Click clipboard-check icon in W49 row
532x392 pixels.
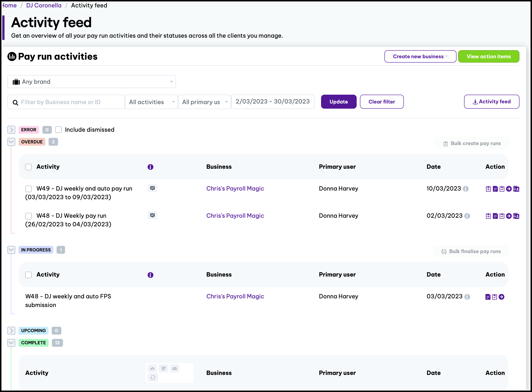pyautogui.click(x=502, y=189)
